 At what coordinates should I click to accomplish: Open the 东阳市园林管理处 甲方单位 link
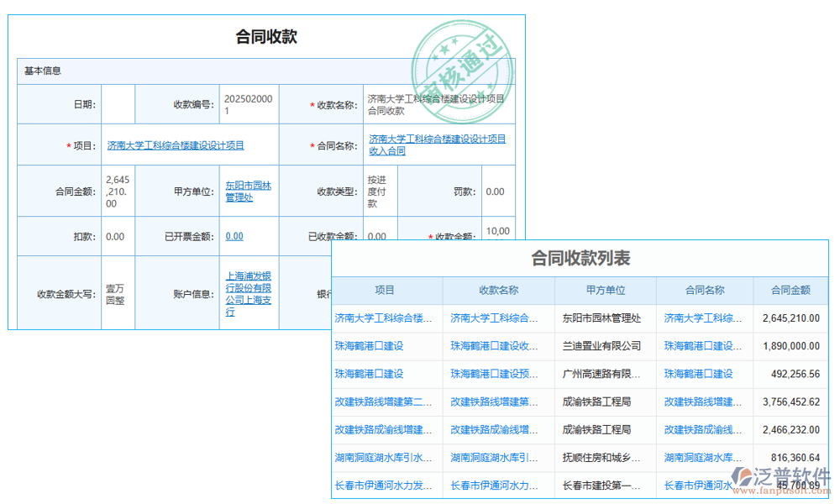click(248, 191)
